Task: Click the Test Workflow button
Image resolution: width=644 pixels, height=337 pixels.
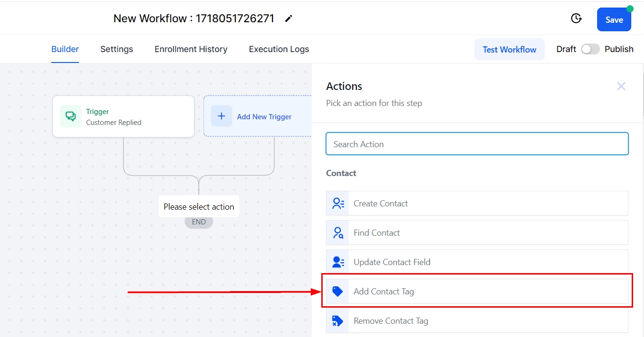Action: (509, 50)
